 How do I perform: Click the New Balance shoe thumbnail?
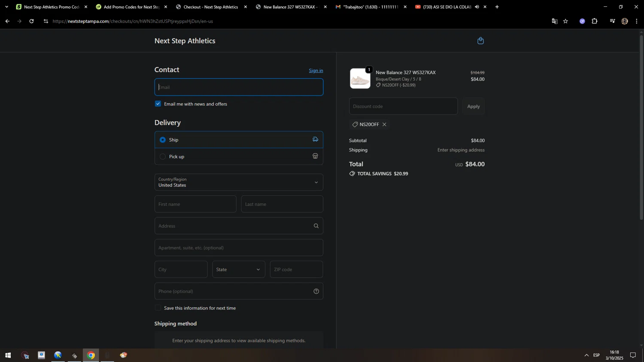pos(360,78)
